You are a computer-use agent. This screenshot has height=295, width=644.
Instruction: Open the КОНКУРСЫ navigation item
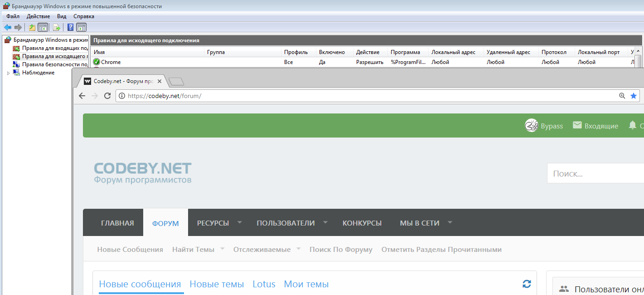[x=362, y=223]
